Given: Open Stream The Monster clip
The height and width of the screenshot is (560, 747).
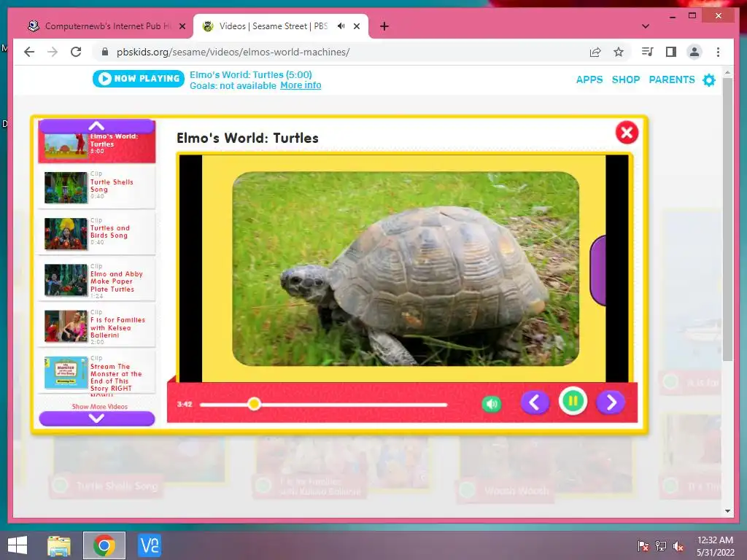Looking at the screenshot, I should (97, 372).
